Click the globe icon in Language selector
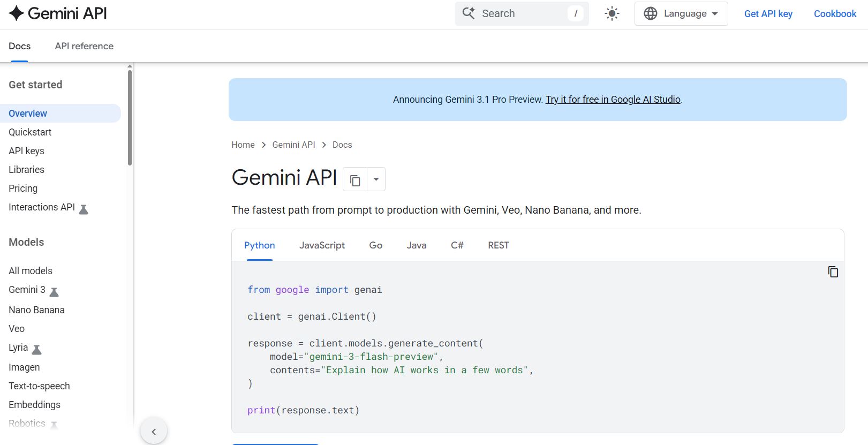The width and height of the screenshot is (868, 445). pos(650,13)
